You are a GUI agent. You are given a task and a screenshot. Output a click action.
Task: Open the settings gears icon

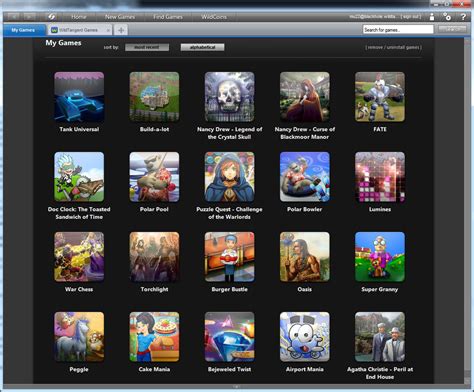coord(447,17)
